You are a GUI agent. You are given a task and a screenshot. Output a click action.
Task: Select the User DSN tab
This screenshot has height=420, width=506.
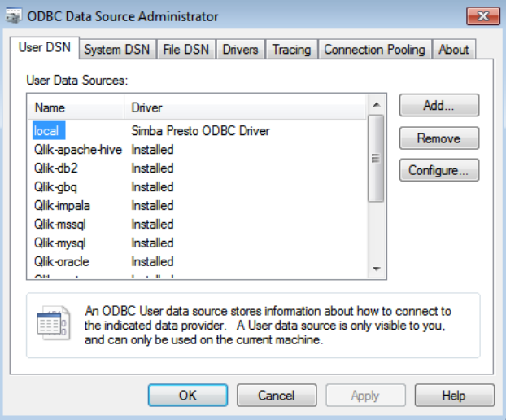click(x=45, y=47)
